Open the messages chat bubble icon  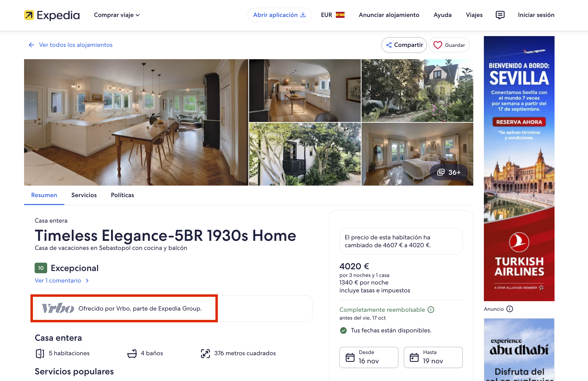(500, 15)
